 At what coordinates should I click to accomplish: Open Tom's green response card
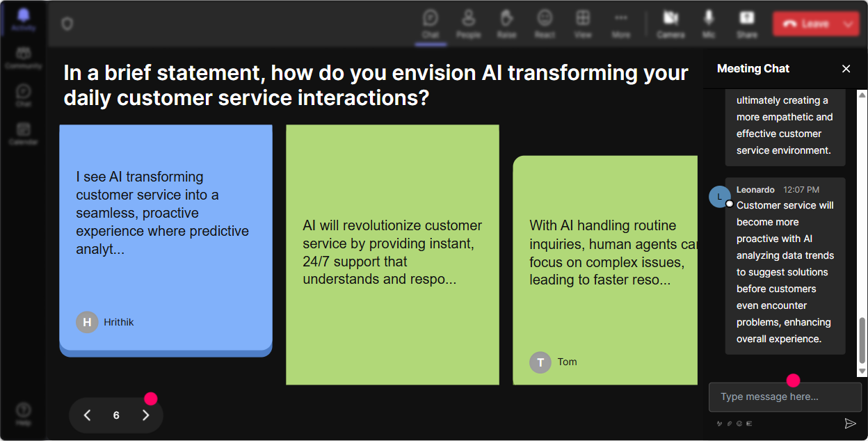point(605,270)
